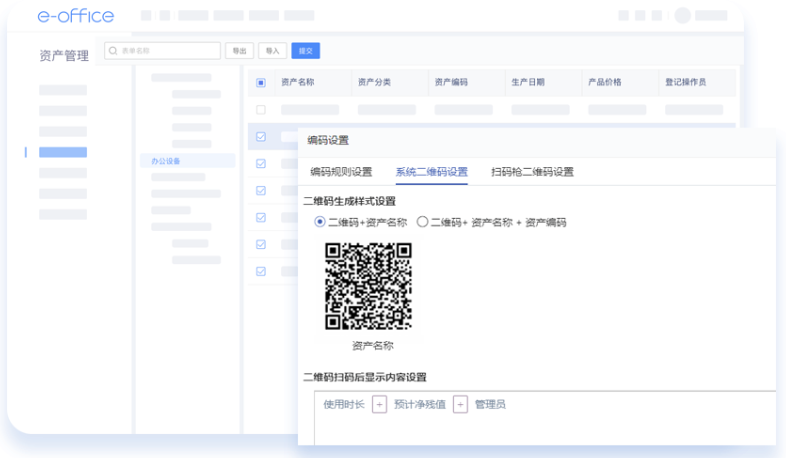786x458 pixels.
Task: Click the QR code image
Action: (368, 286)
